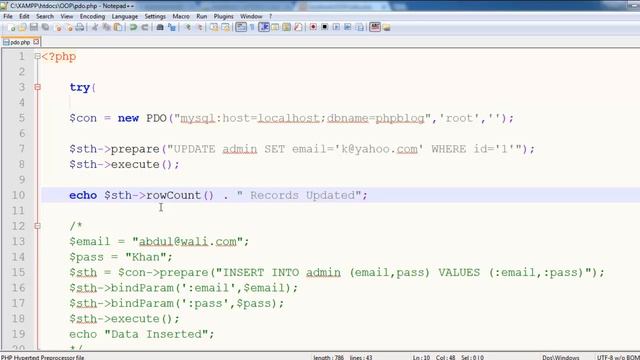Click the Redo arrow icon
Viewport: 640px width, 360px height.
(144, 27)
